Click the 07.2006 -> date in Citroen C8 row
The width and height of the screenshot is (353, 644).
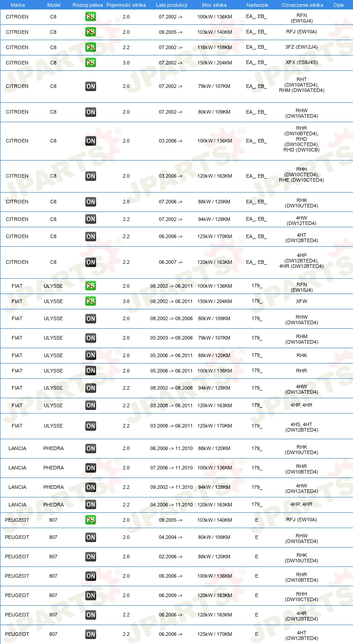[171, 202]
